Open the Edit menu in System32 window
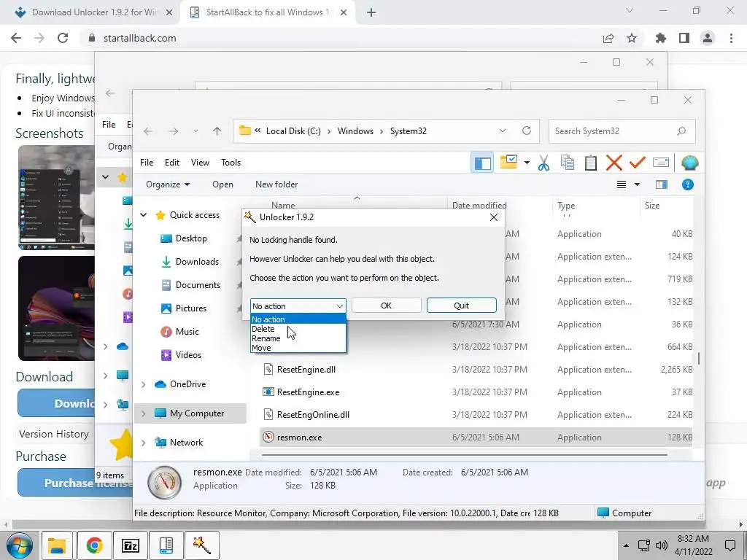 click(x=172, y=163)
